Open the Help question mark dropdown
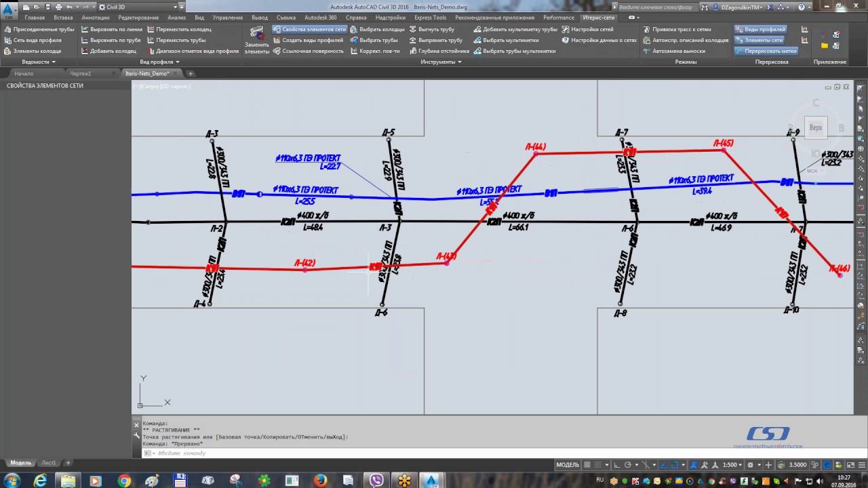Image resolution: width=868 pixels, height=488 pixels. coord(806,7)
